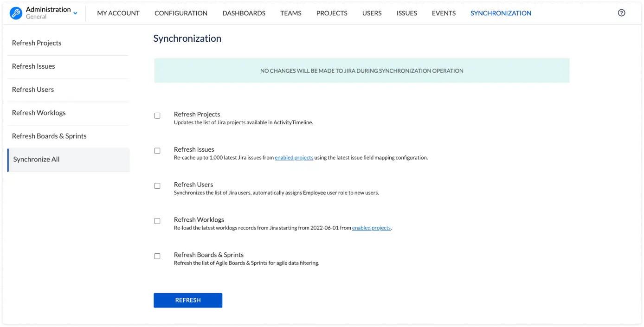Viewport: 644px width, 327px height.
Task: Toggle the Refresh Worklogs checkbox
Action: pos(157,221)
